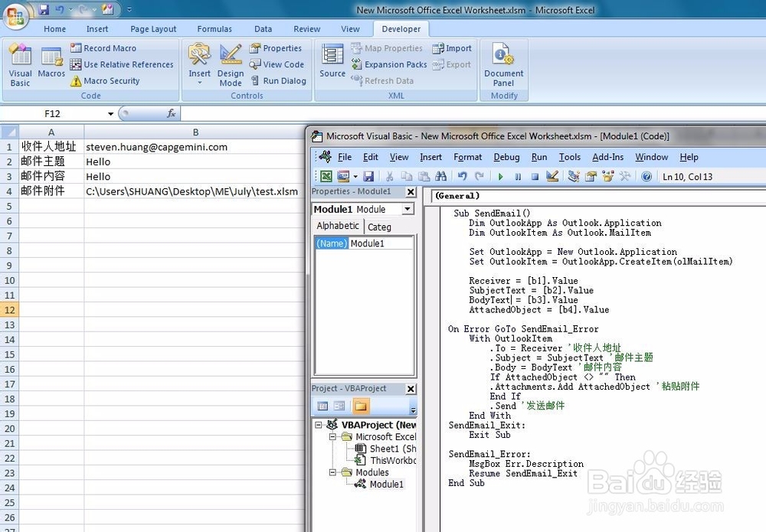This screenshot has height=532, width=766.
Task: Open the Name Box dropdown arrow
Action: tap(111, 114)
